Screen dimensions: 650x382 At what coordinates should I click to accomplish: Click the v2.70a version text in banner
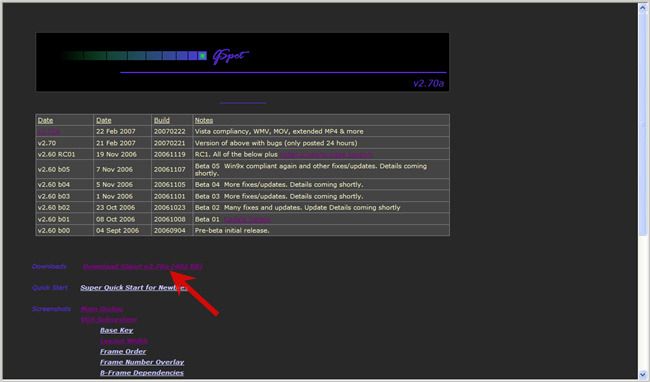pyautogui.click(x=429, y=83)
